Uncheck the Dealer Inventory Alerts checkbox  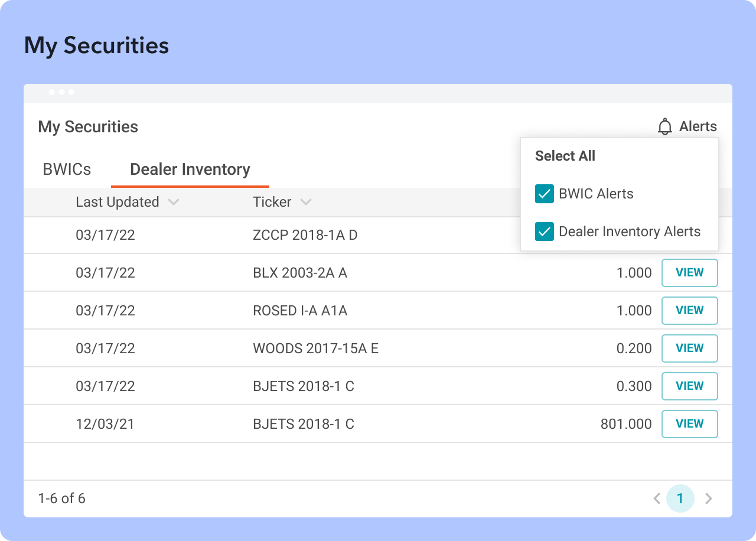coord(544,232)
